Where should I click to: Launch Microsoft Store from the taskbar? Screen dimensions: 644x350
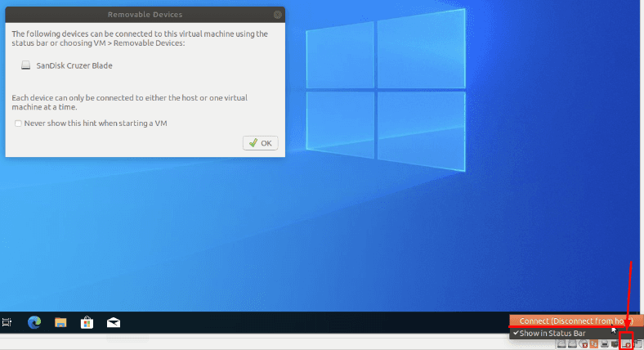pos(87,322)
